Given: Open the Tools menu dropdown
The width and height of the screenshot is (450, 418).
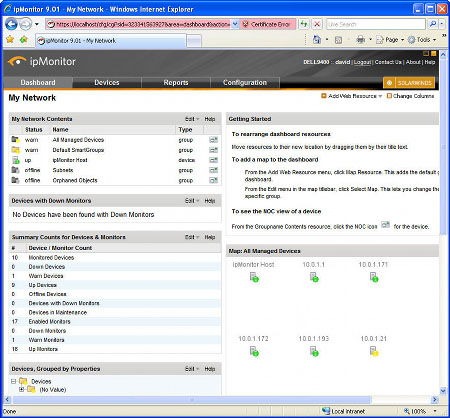Looking at the screenshot, I should [x=422, y=40].
